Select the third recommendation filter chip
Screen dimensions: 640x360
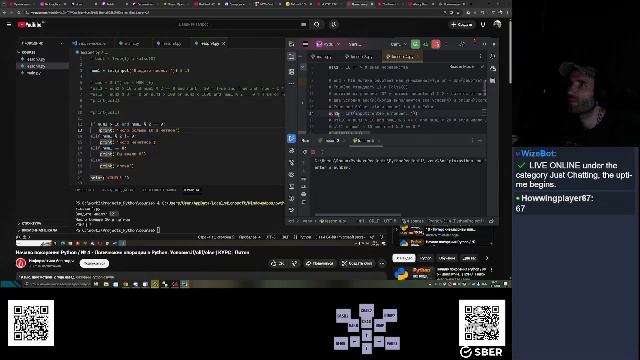click(447, 258)
